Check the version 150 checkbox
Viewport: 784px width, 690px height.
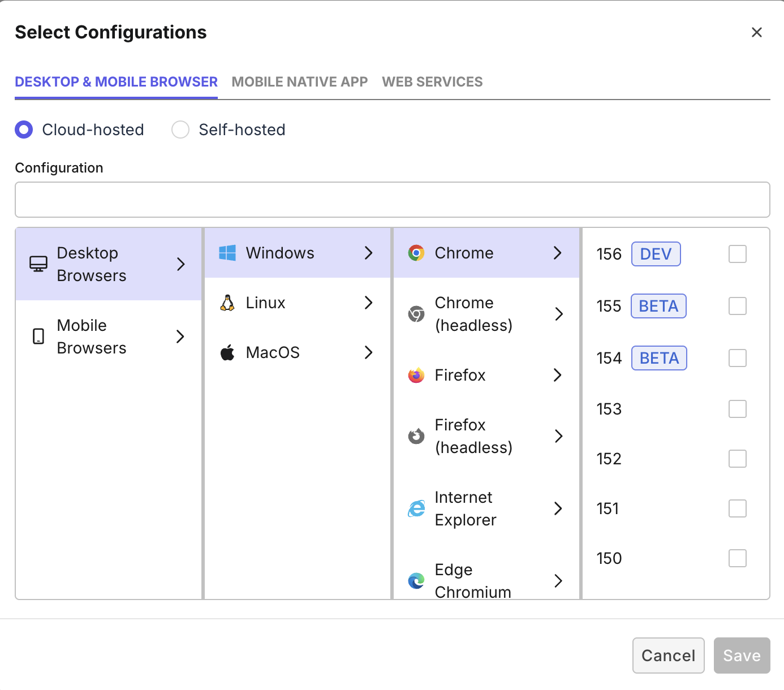(x=738, y=558)
